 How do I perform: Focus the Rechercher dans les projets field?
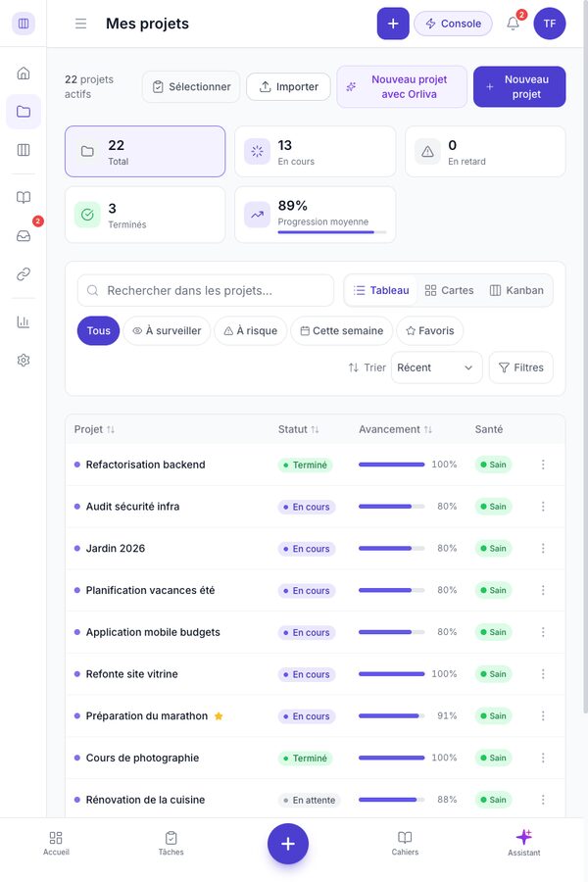pos(206,290)
